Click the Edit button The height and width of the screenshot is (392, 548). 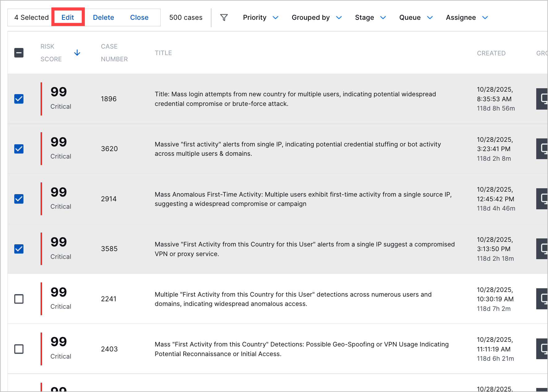coord(68,17)
